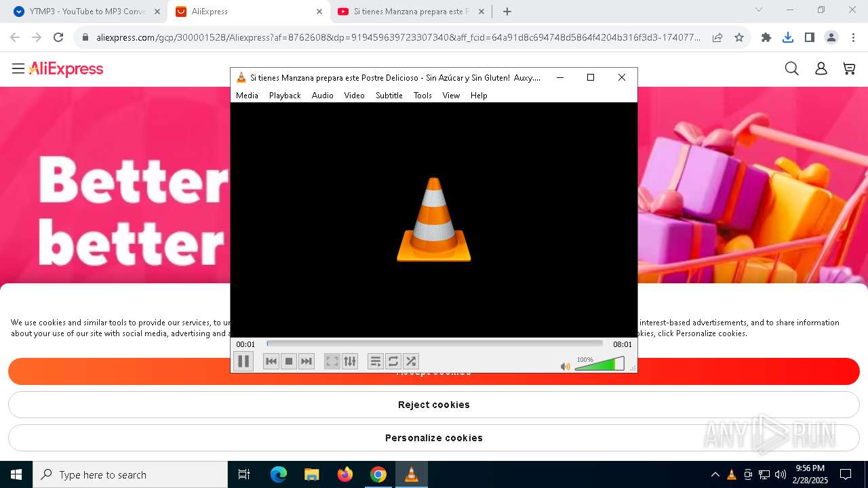
Task: Show VLC extended settings
Action: [x=350, y=361]
